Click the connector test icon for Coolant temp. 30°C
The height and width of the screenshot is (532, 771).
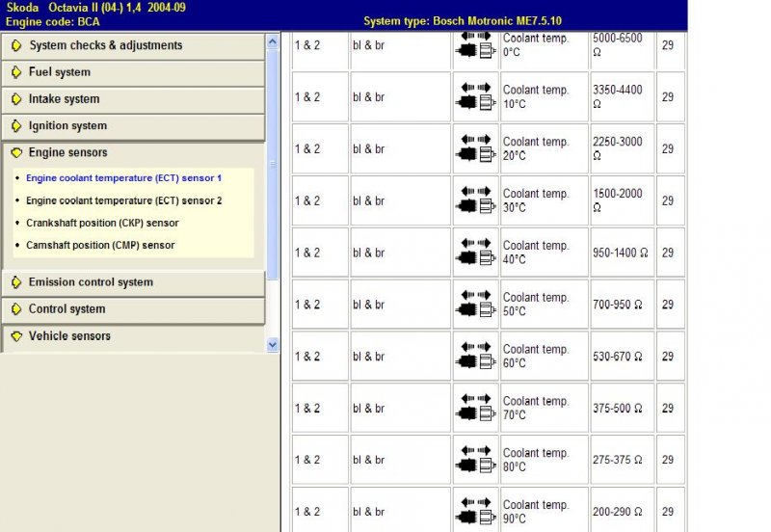click(x=475, y=200)
